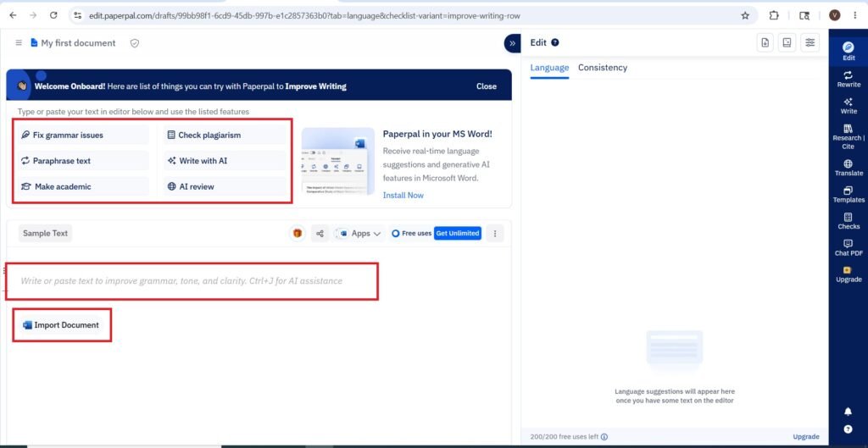Viewport: 868px width, 448px height.
Task: Click the shield check icon beside title
Action: click(x=135, y=42)
